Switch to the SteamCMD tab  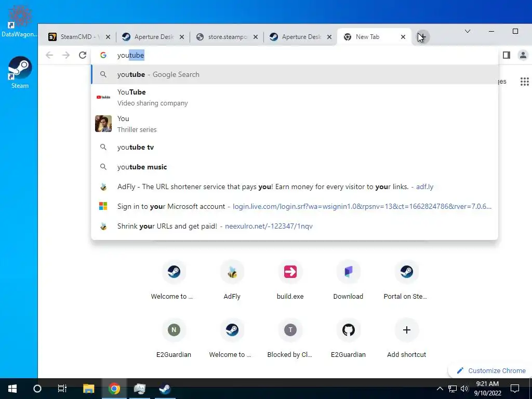point(79,37)
